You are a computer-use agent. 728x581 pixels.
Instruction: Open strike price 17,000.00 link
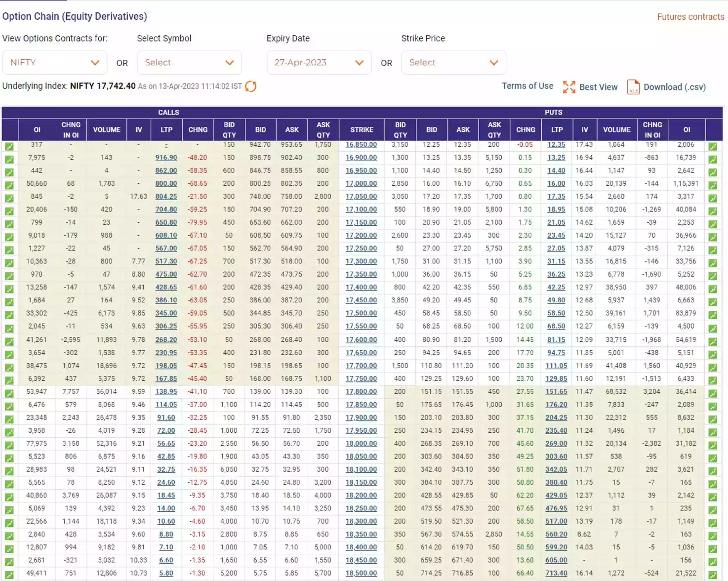point(361,183)
